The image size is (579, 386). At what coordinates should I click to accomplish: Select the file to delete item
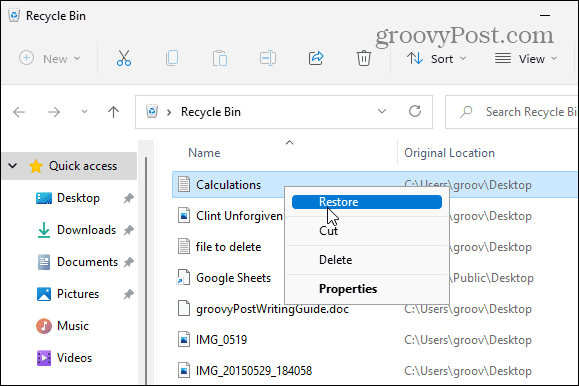(x=228, y=247)
